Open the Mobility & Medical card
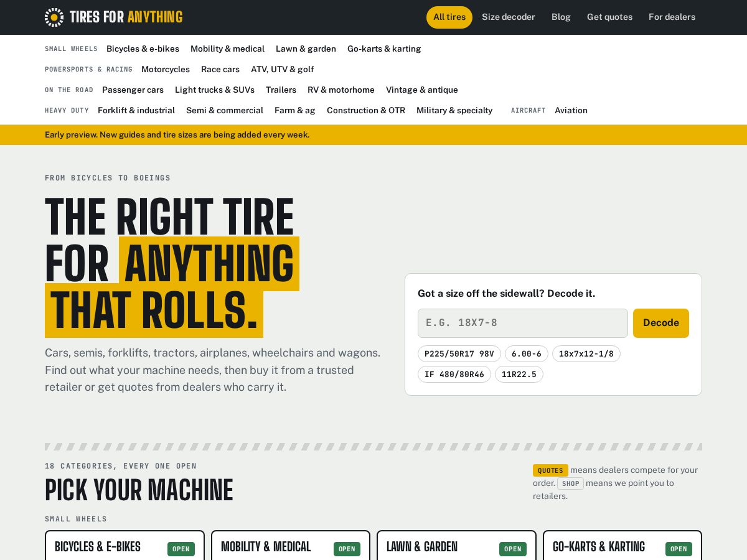 [291, 546]
